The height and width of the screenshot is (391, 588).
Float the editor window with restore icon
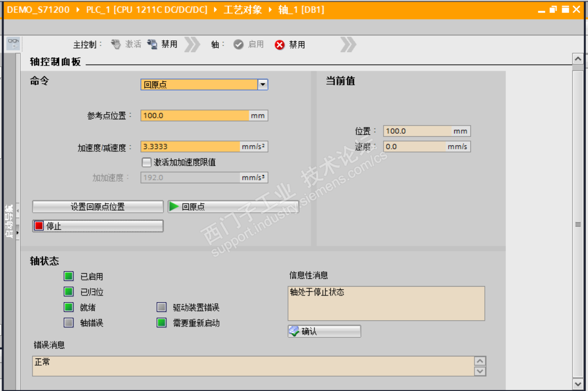(553, 9)
